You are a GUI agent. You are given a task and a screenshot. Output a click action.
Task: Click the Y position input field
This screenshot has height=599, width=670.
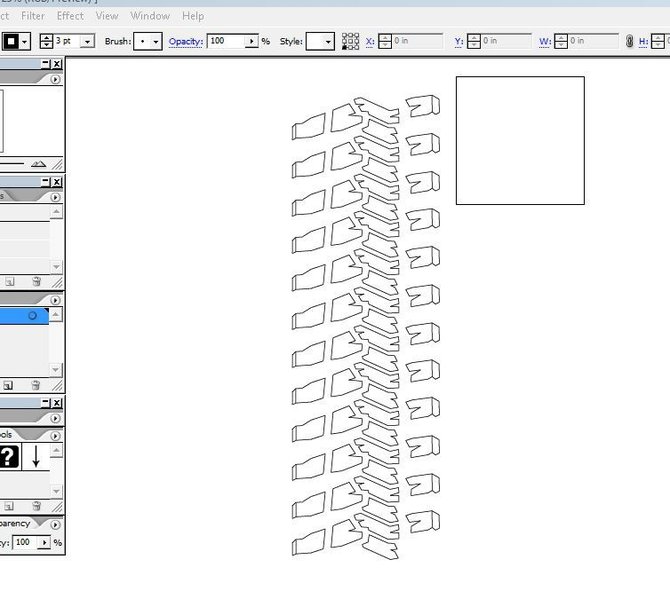(506, 41)
